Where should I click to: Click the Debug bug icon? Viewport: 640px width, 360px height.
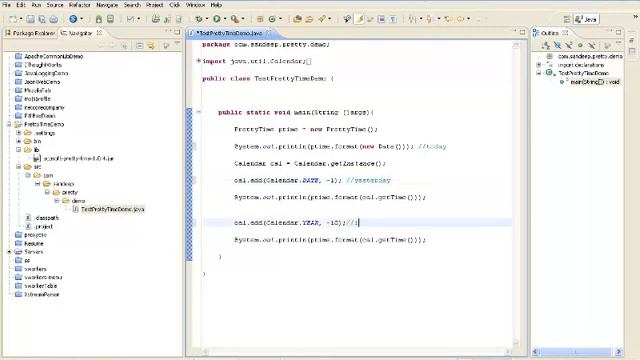(199, 19)
